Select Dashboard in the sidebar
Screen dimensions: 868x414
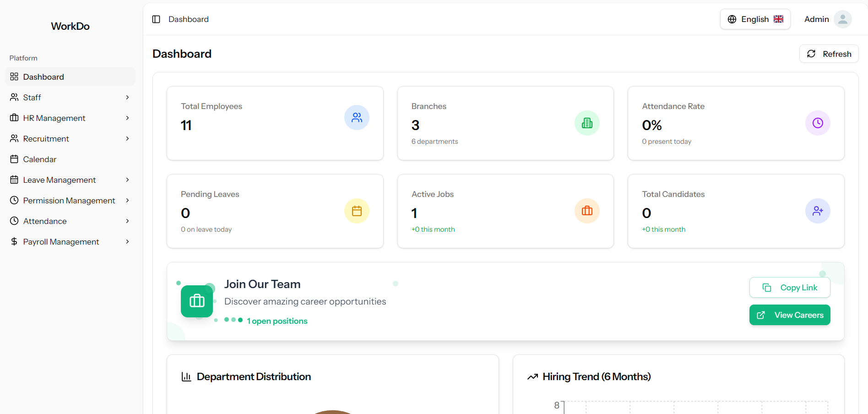tap(70, 76)
